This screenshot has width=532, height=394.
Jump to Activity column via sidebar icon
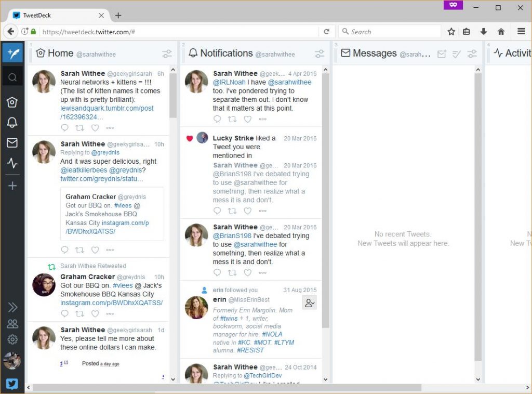12,164
